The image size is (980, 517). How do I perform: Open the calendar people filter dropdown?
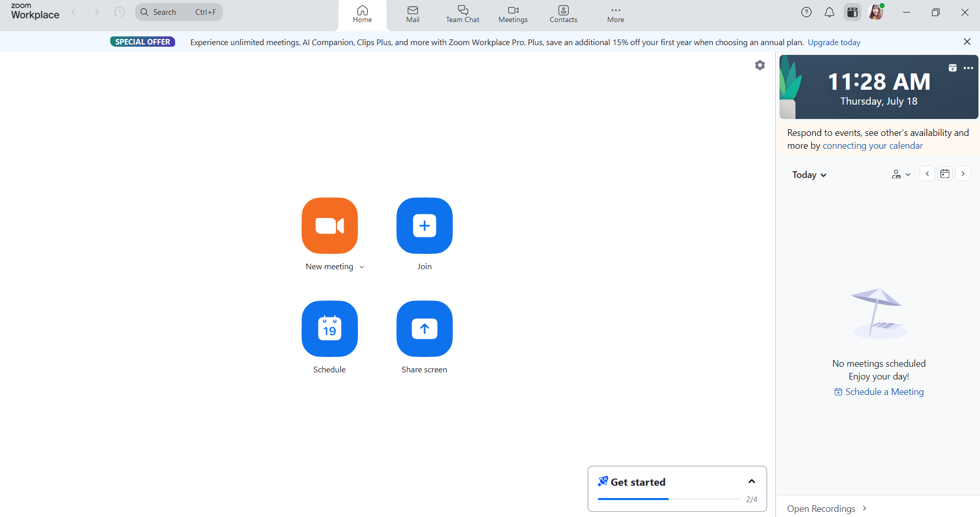(x=901, y=174)
